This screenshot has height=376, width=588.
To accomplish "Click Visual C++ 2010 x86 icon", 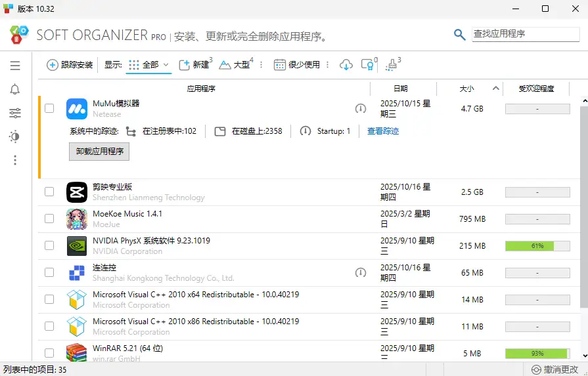I will click(77, 327).
